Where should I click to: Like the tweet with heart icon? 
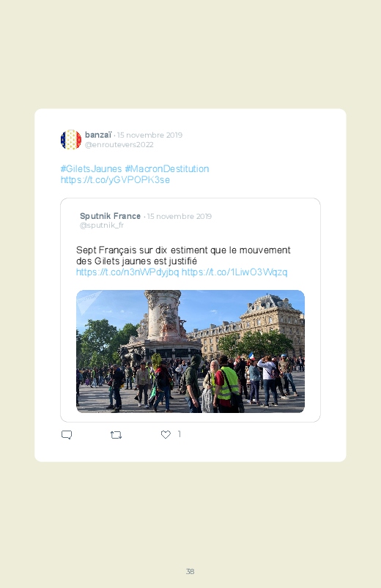click(166, 434)
